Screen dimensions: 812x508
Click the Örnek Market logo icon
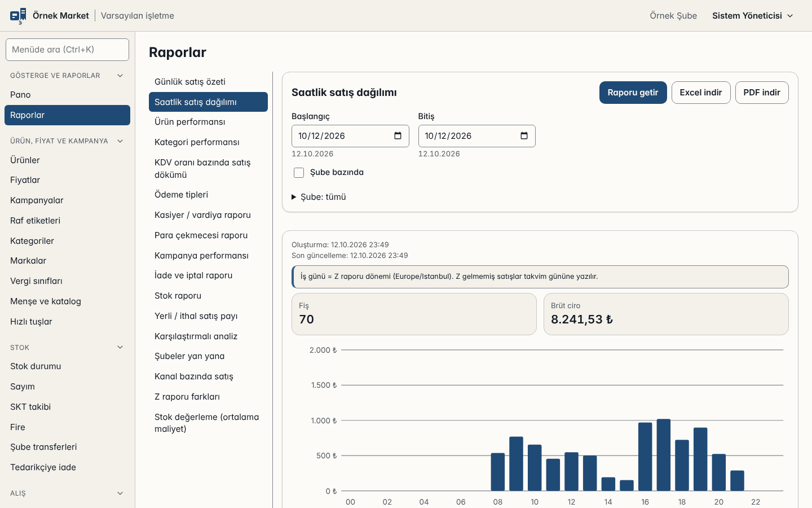click(18, 16)
